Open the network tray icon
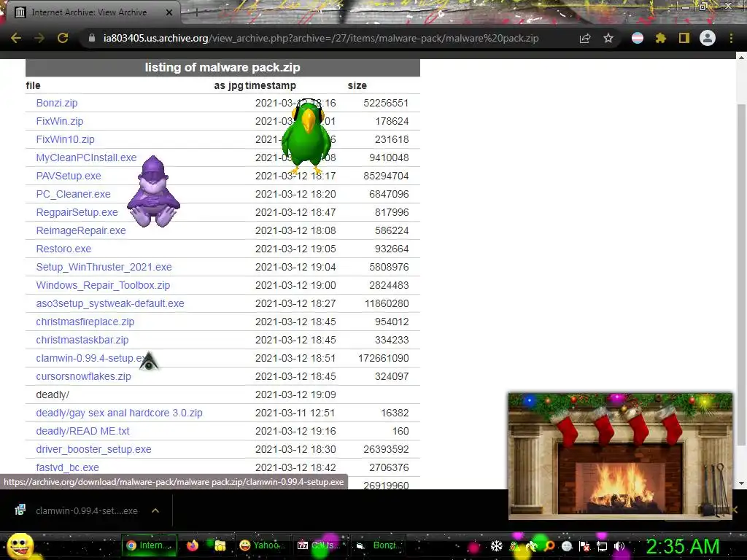747x560 pixels. [602, 546]
